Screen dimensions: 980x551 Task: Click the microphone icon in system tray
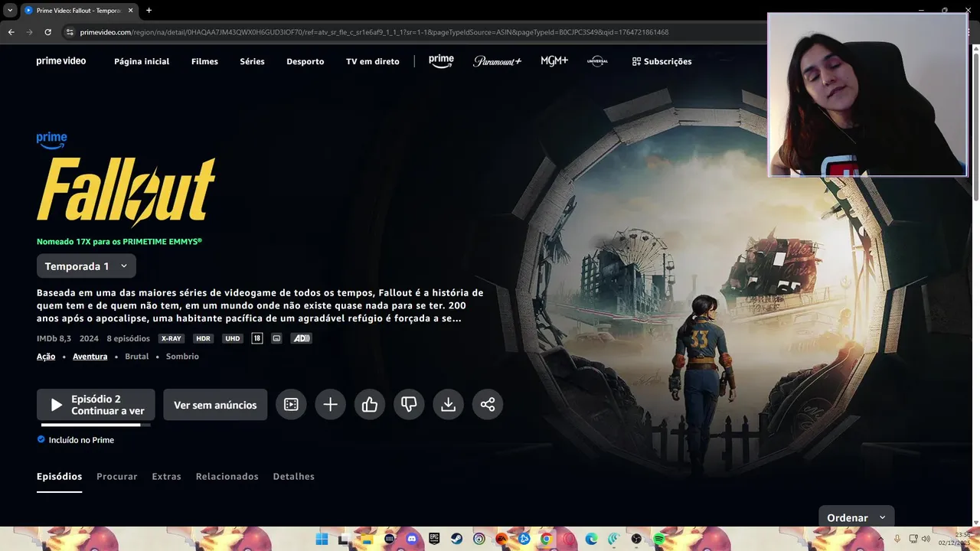click(897, 540)
